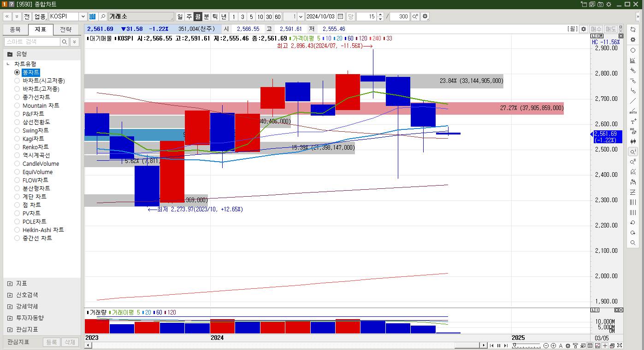Expand the 관심지표 section
Image resolution: width=644 pixels, height=350 pixels.
pyautogui.click(x=10, y=329)
